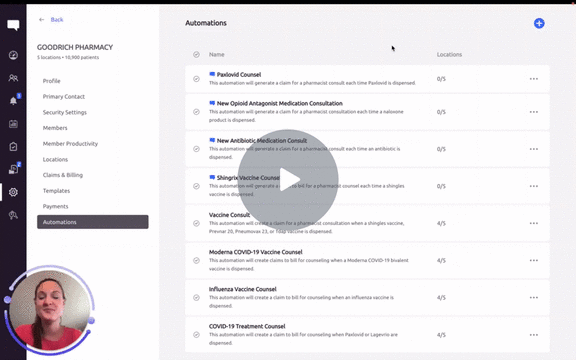
Task: Open the Primary Contact section
Action: 64,96
